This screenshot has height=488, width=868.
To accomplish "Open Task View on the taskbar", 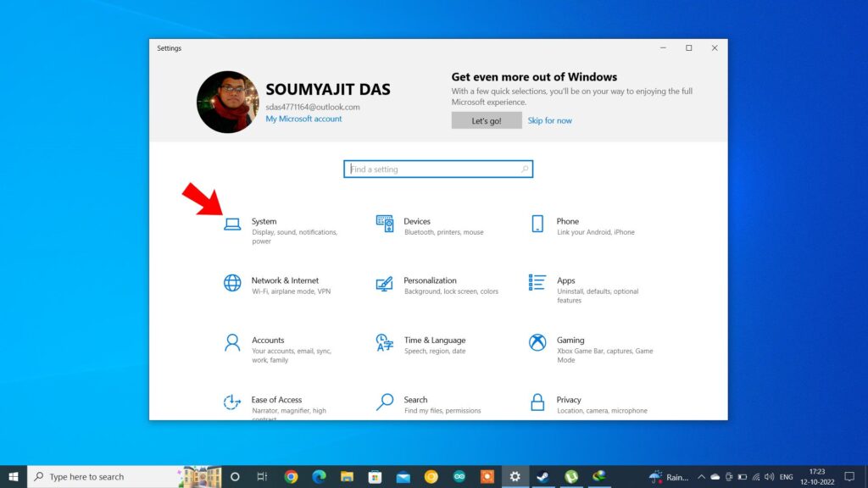I will tap(263, 476).
